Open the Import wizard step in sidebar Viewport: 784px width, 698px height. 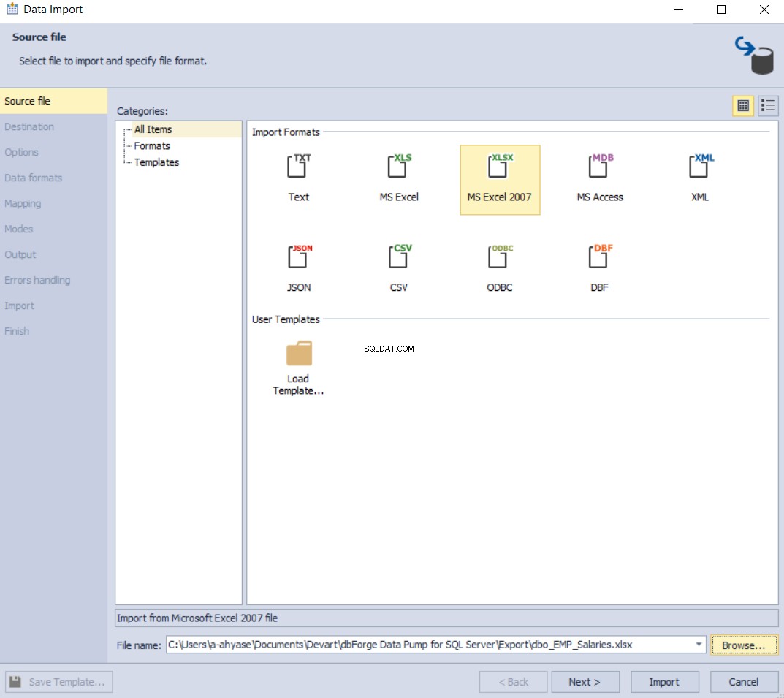[x=53, y=306]
